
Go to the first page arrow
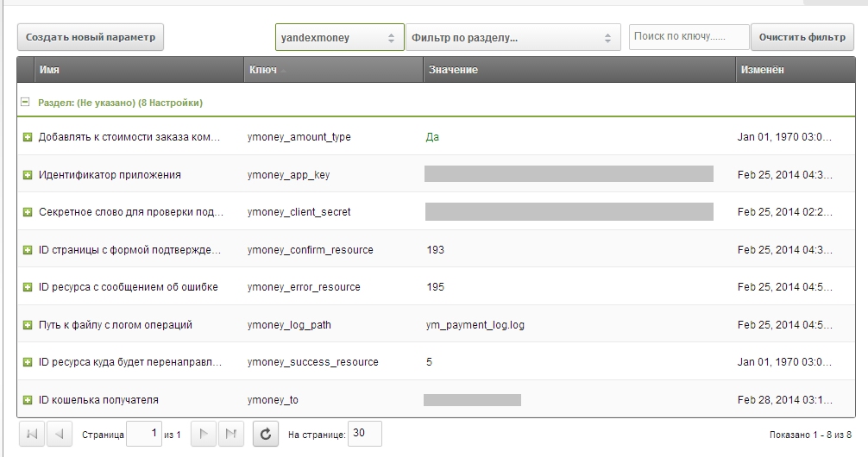(x=32, y=435)
